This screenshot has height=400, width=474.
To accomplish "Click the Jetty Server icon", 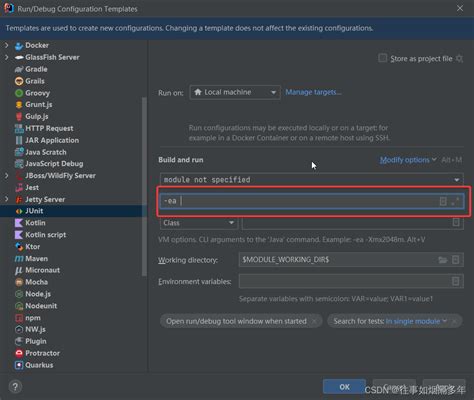I will pyautogui.click(x=19, y=199).
